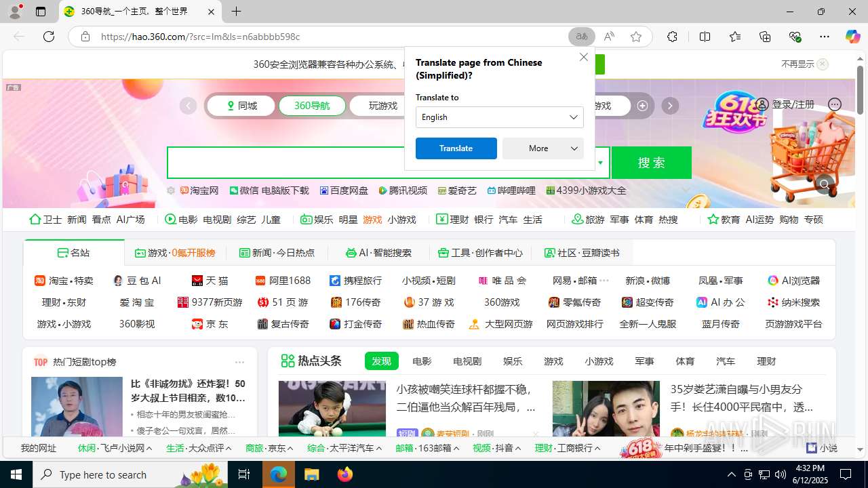View site information lock icon
Viewport: 868px width, 488px height.
(x=85, y=37)
